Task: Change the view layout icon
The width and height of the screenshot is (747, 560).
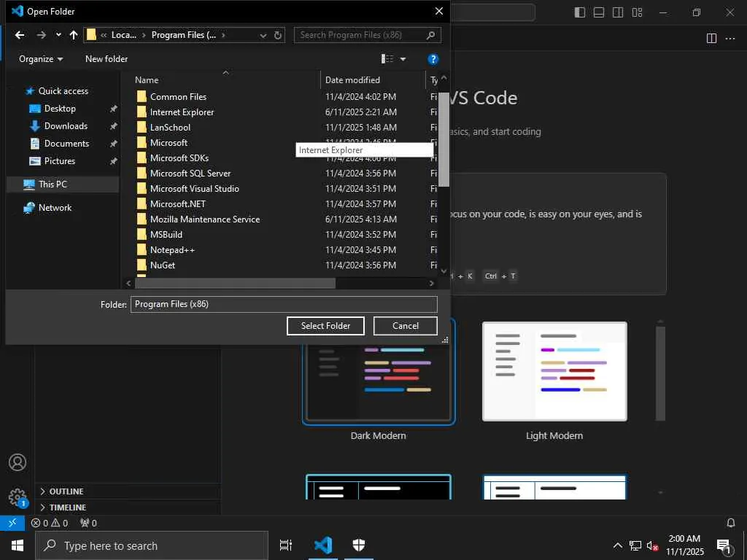Action: coord(387,59)
